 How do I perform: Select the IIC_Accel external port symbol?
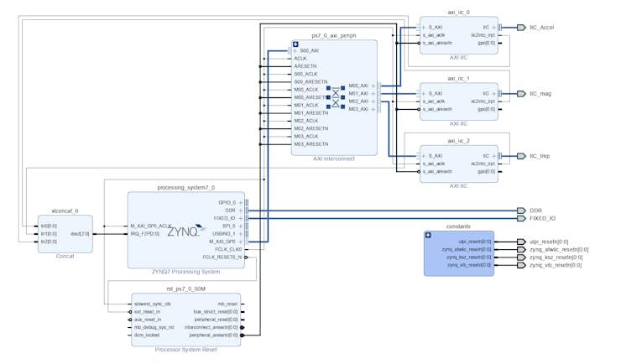pos(522,28)
